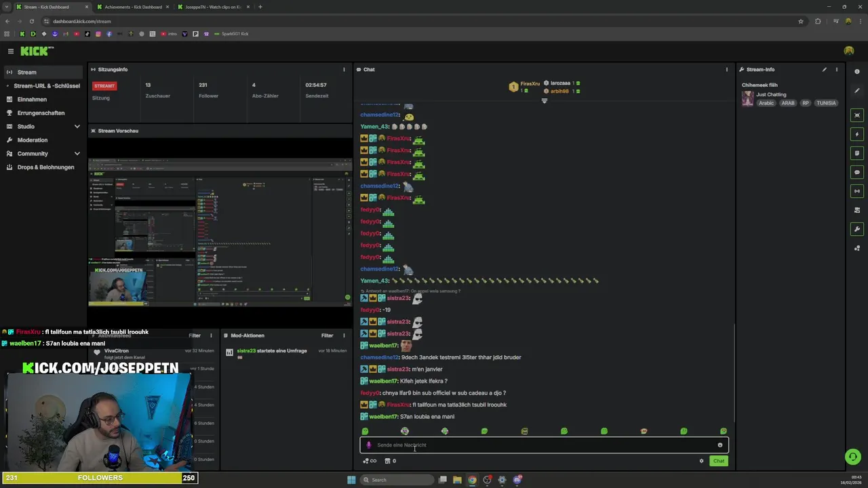Click the TUNISIA tag in Stream-Info
The width and height of the screenshot is (868, 488).
coord(826,103)
